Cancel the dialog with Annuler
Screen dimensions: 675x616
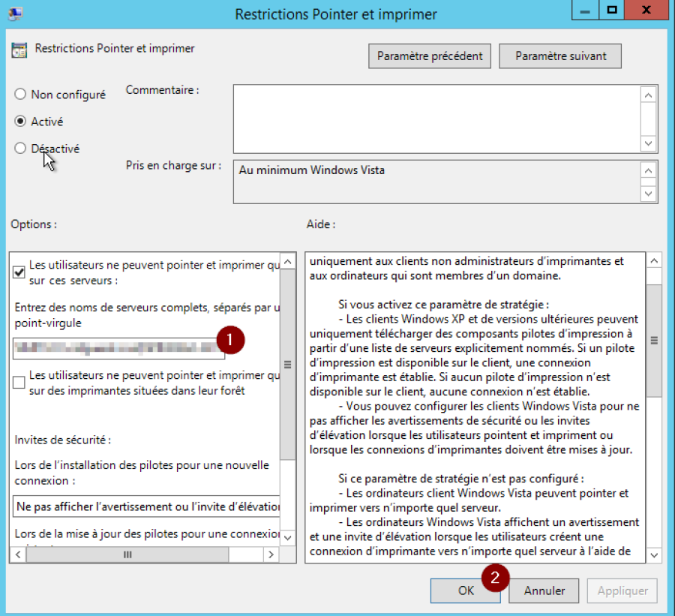(x=544, y=590)
